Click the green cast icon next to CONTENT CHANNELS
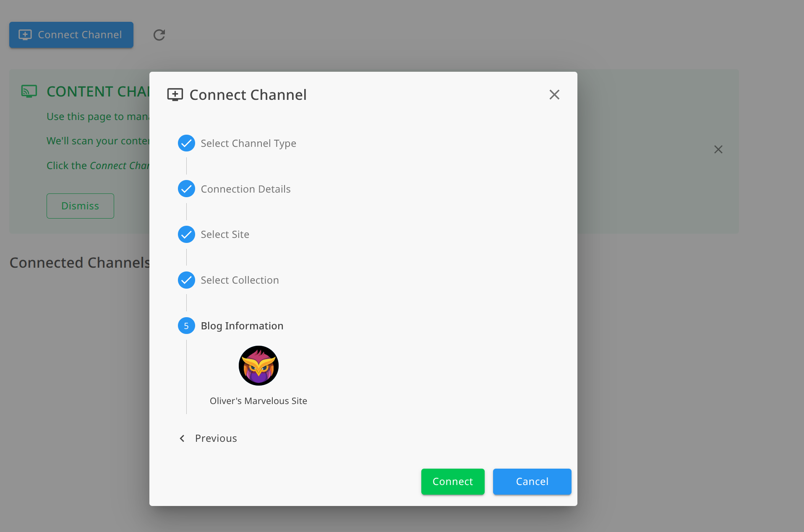 click(29, 91)
